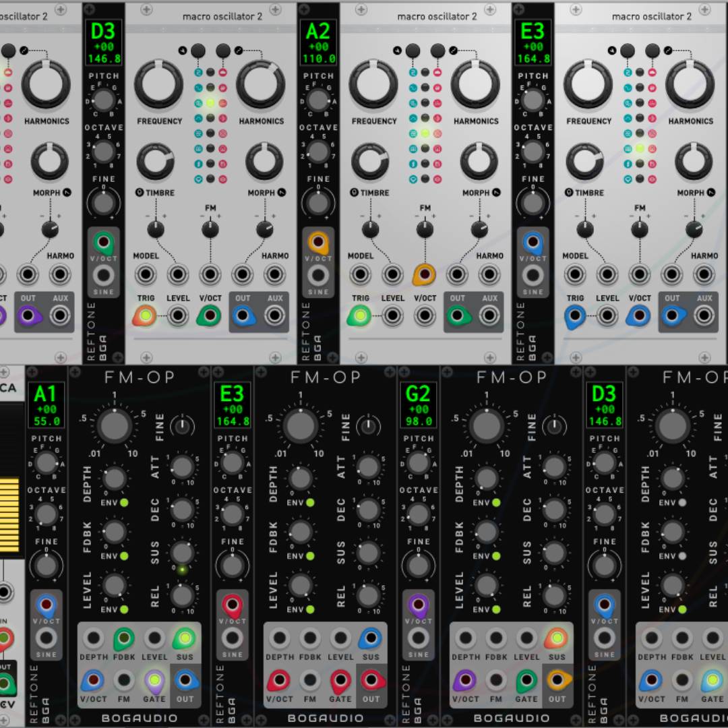Click the green FDBK jack on the FM-OP

(124, 638)
